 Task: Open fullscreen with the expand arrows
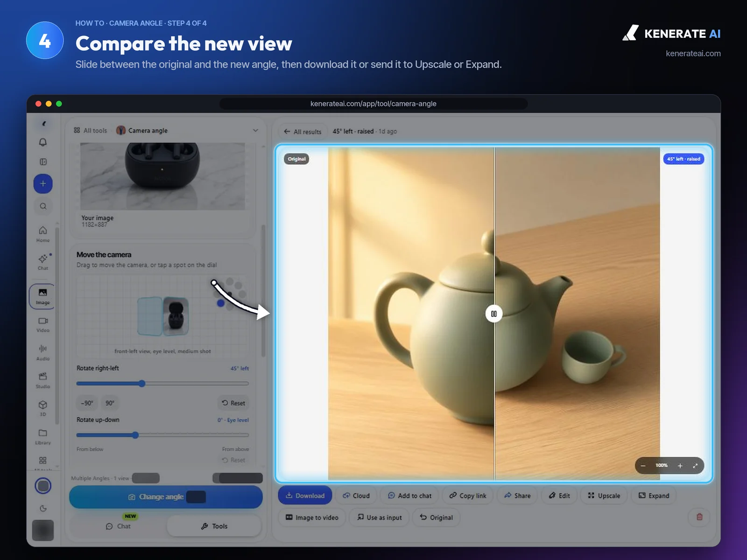coord(695,466)
